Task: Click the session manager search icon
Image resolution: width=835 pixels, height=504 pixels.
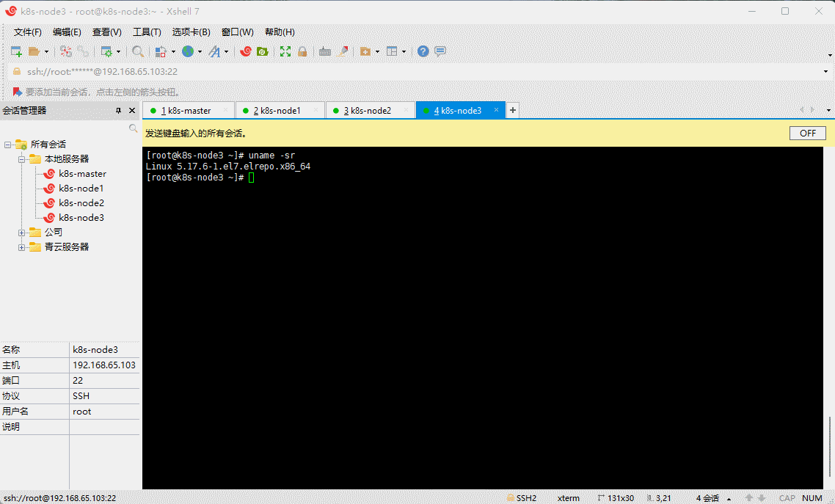Action: [133, 128]
